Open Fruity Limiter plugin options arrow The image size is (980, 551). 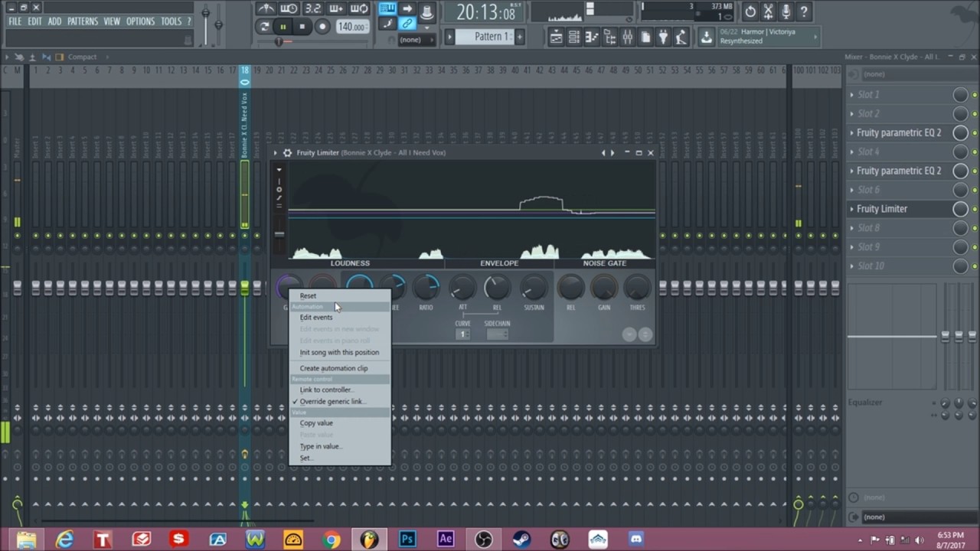pyautogui.click(x=276, y=153)
